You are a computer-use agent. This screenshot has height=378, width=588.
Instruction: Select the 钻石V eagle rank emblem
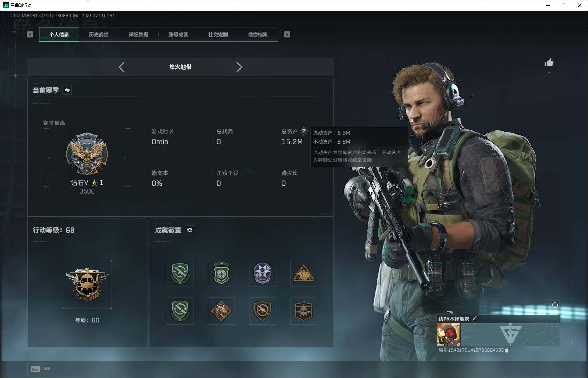(87, 153)
